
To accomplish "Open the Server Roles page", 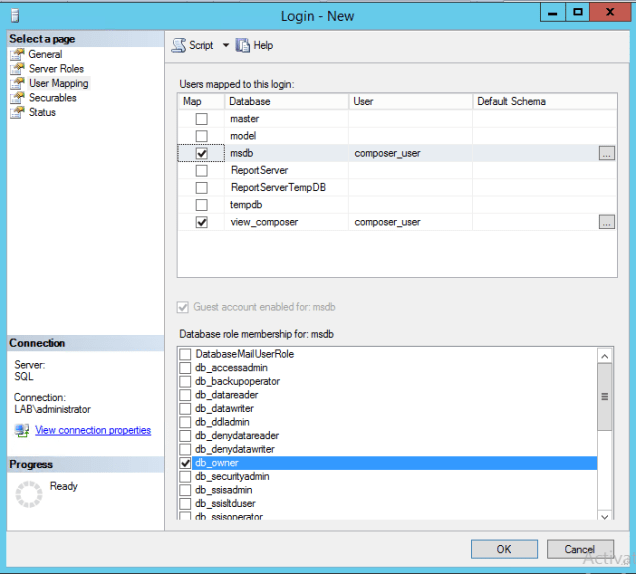I will pyautogui.click(x=56, y=69).
